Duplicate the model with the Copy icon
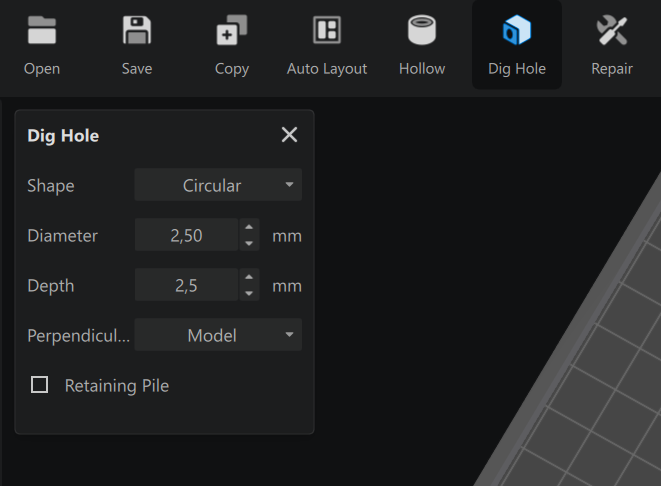Viewport: 661px width, 486px height. pyautogui.click(x=232, y=30)
